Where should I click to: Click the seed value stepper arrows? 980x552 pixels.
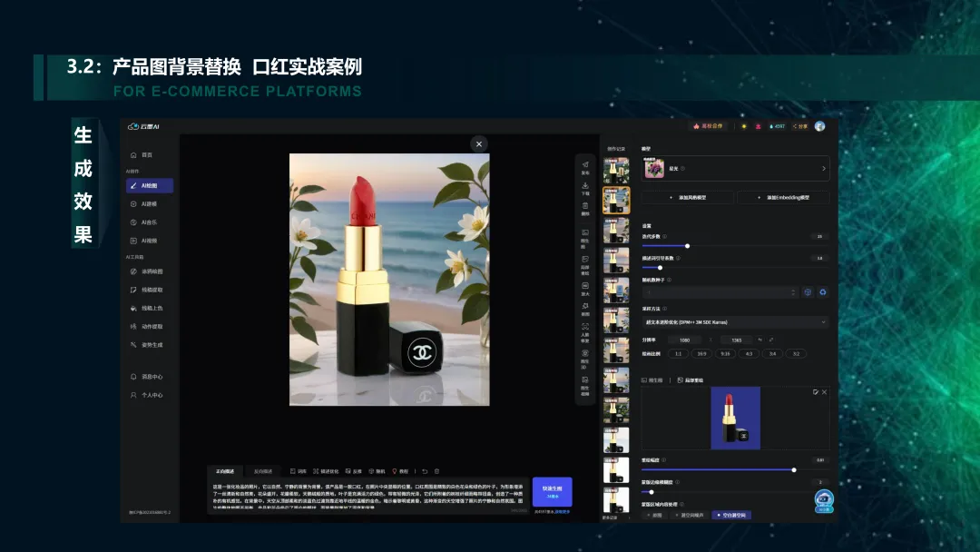[793, 292]
